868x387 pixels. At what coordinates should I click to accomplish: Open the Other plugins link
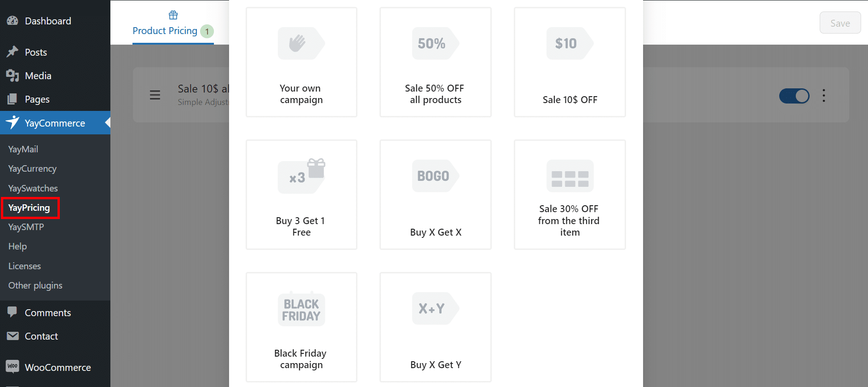(35, 285)
